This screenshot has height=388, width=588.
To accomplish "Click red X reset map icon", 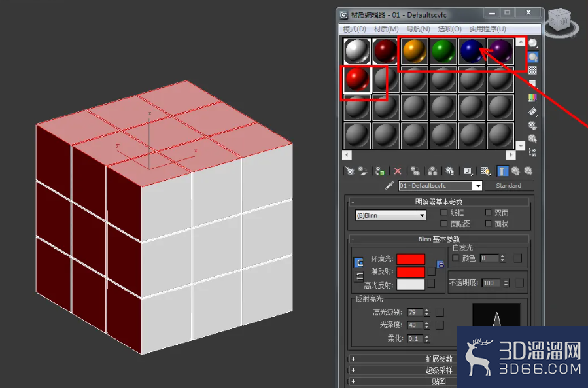I will click(x=398, y=171).
